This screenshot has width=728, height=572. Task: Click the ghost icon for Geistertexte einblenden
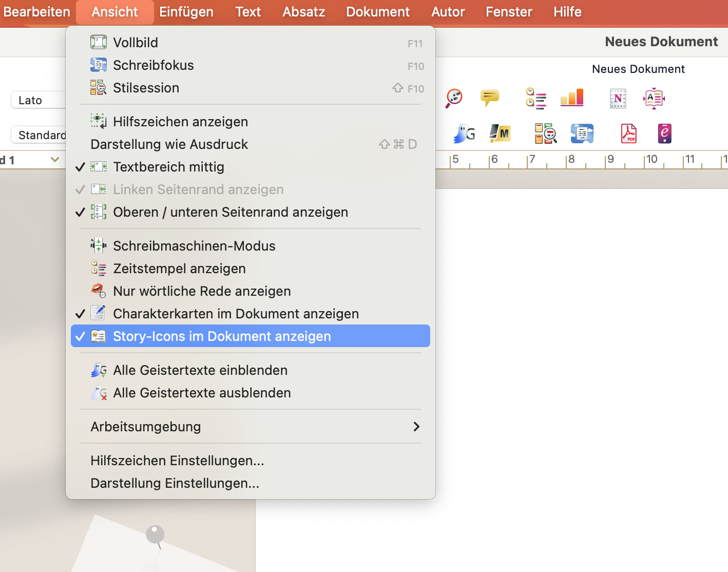tap(98, 370)
